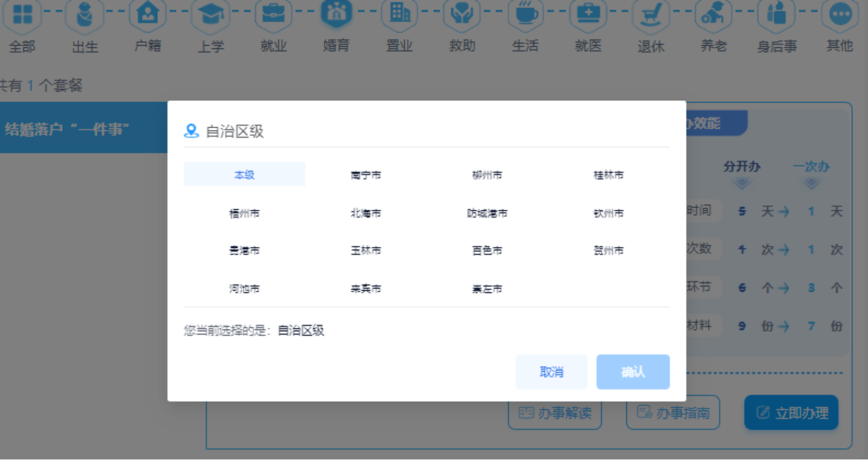Pick 桂林市 from the city options
This screenshot has height=460, width=868.
pyautogui.click(x=608, y=175)
